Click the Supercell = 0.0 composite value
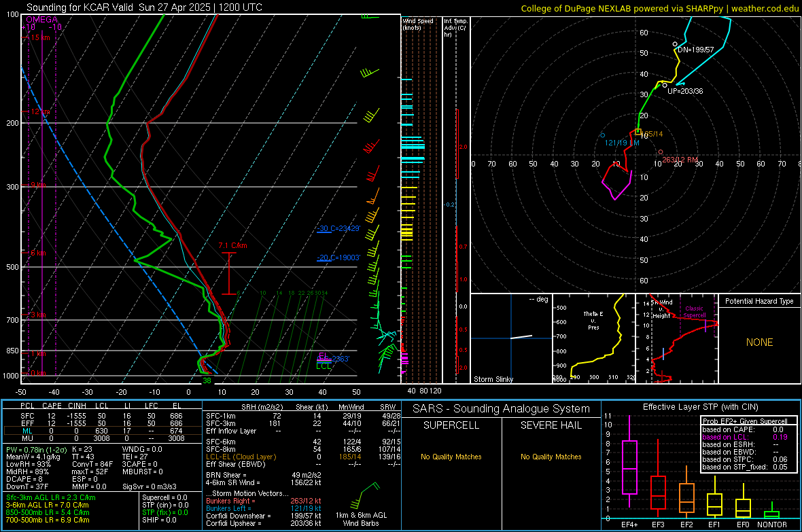 click(164, 497)
